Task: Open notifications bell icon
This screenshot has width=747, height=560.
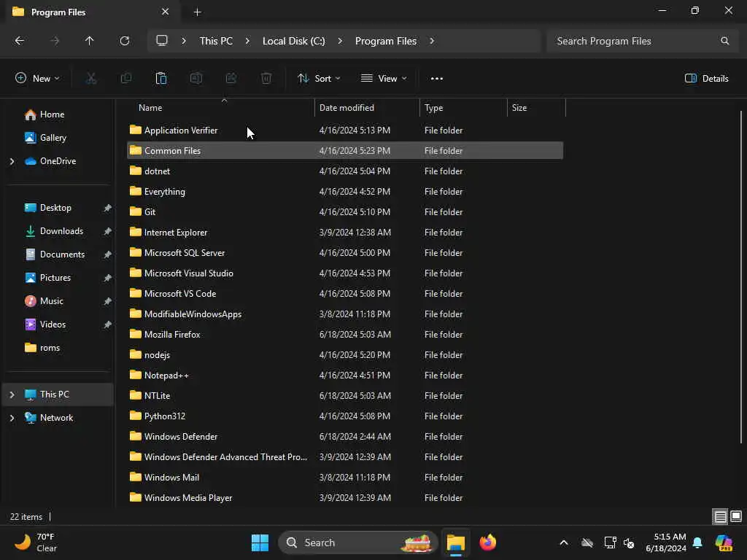Action: pos(697,542)
